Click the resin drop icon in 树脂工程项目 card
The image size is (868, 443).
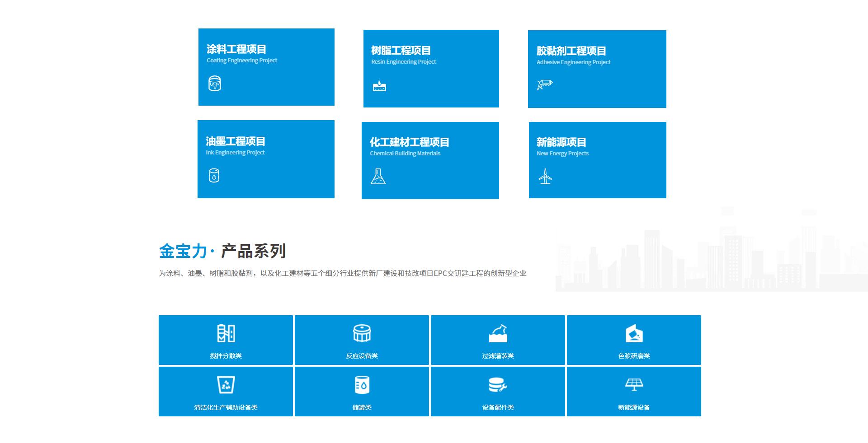(x=379, y=85)
